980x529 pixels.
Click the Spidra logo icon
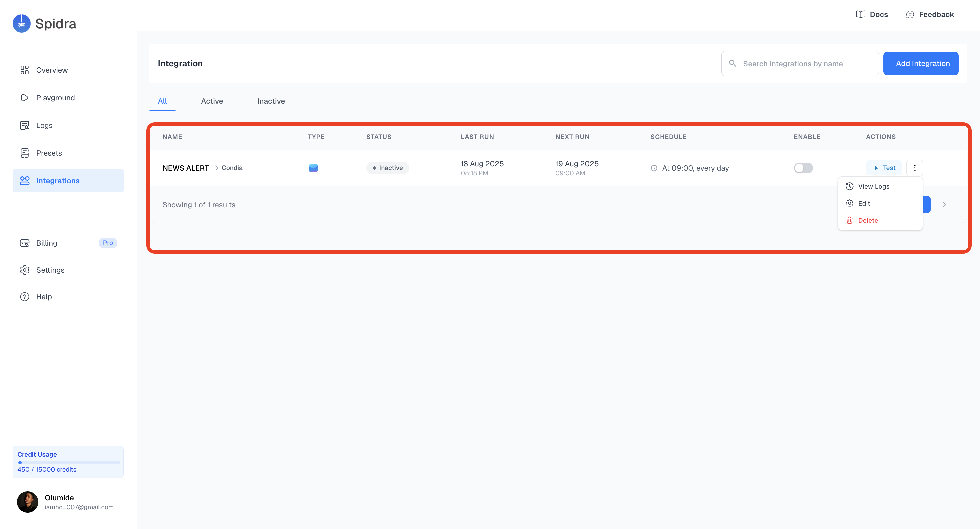pyautogui.click(x=21, y=24)
